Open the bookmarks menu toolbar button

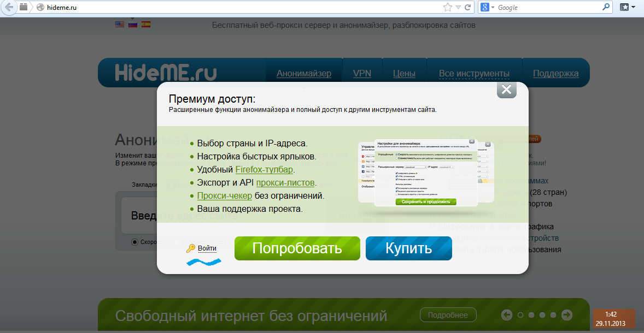coord(627,8)
